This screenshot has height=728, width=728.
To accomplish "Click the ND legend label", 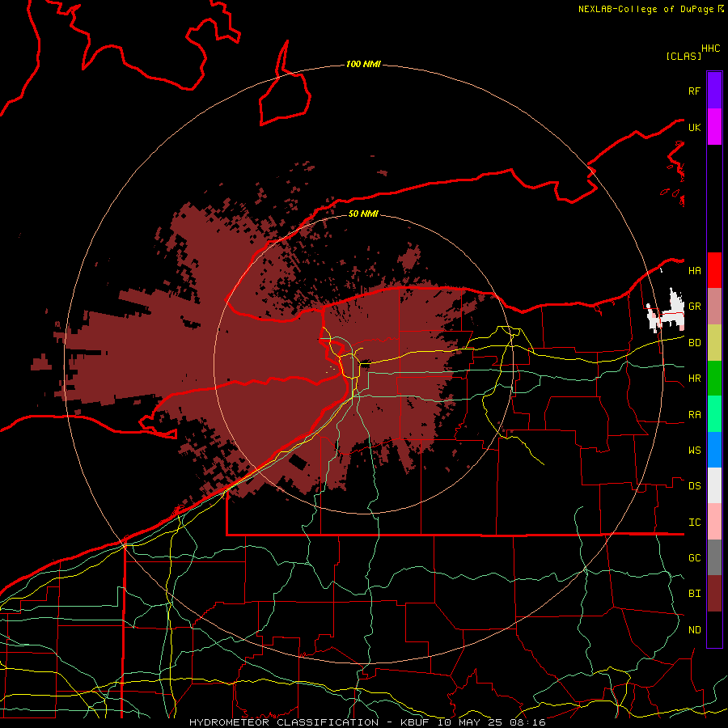I will point(694,629).
